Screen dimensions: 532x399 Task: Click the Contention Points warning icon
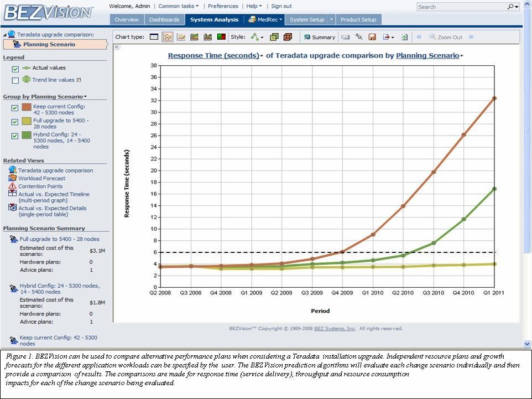pos(13,186)
